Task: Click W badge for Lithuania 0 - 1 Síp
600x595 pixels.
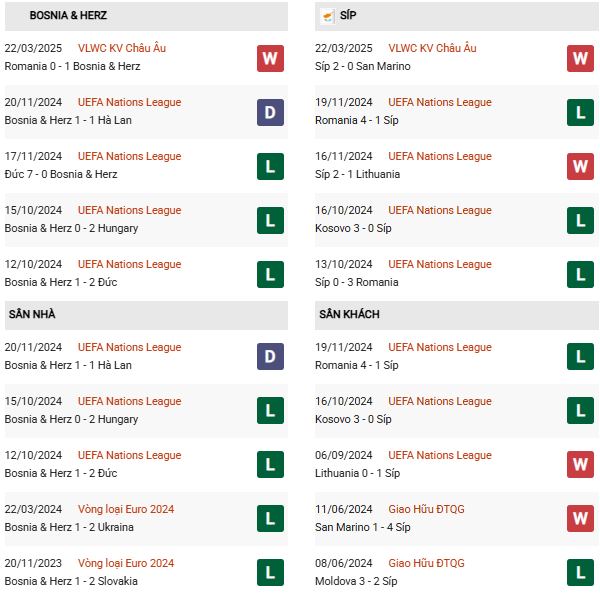Action: point(580,465)
